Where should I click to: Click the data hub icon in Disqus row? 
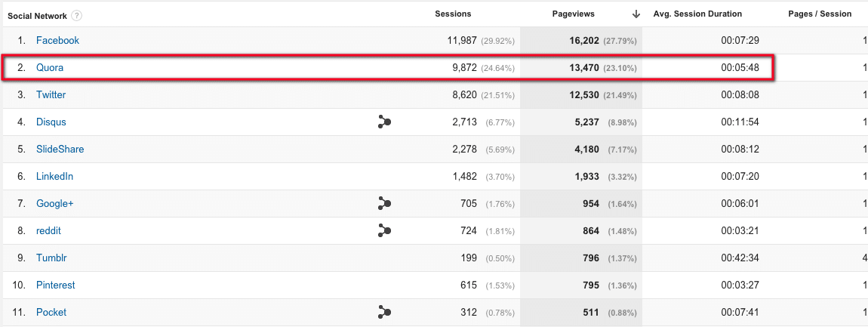(x=384, y=122)
